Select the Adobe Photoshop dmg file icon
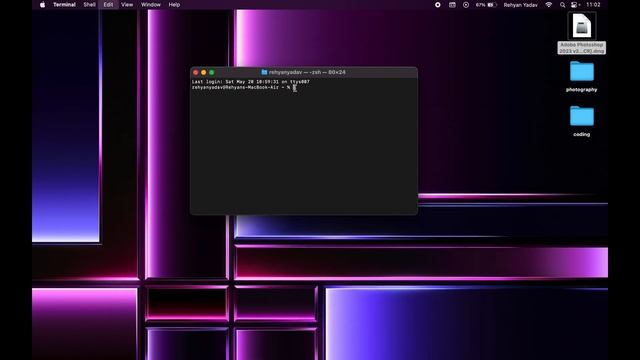This screenshot has width=640, height=360. [x=582, y=26]
